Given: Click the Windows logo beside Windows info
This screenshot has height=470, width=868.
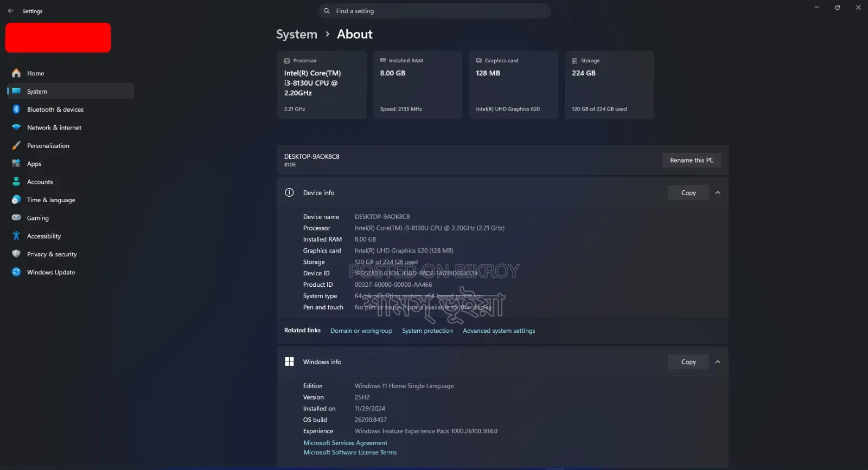Looking at the screenshot, I should 289,362.
